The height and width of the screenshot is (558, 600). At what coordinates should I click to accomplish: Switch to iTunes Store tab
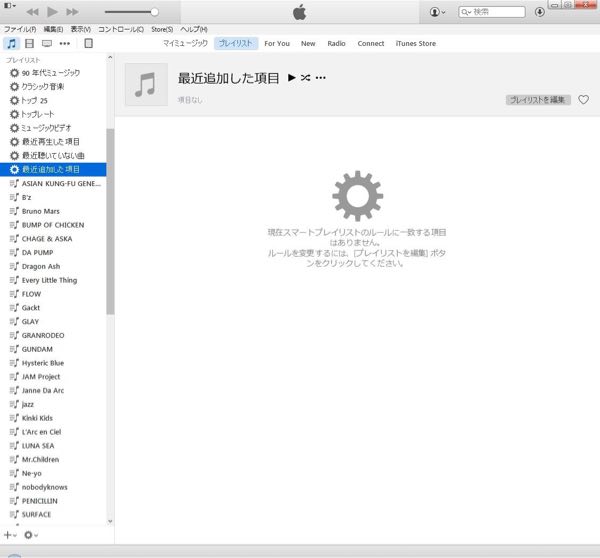416,44
